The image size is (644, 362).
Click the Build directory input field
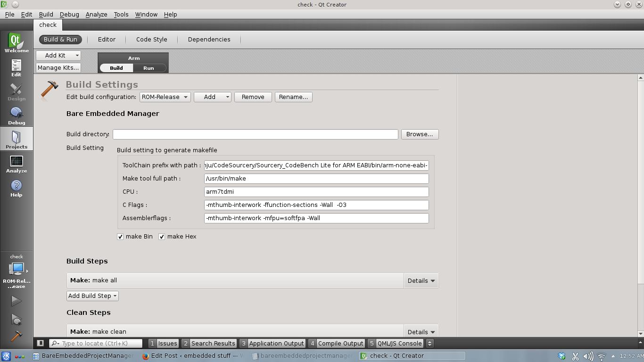pos(256,134)
